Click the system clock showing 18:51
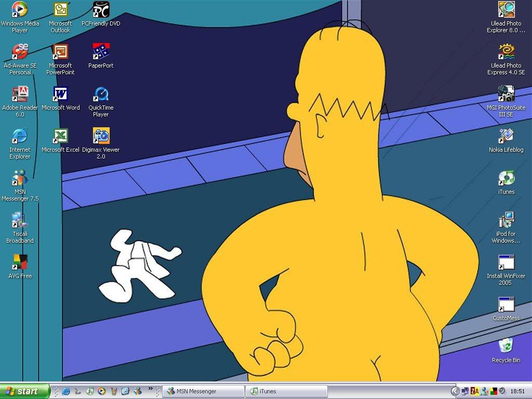Image resolution: width=532 pixels, height=399 pixels. 517,391
